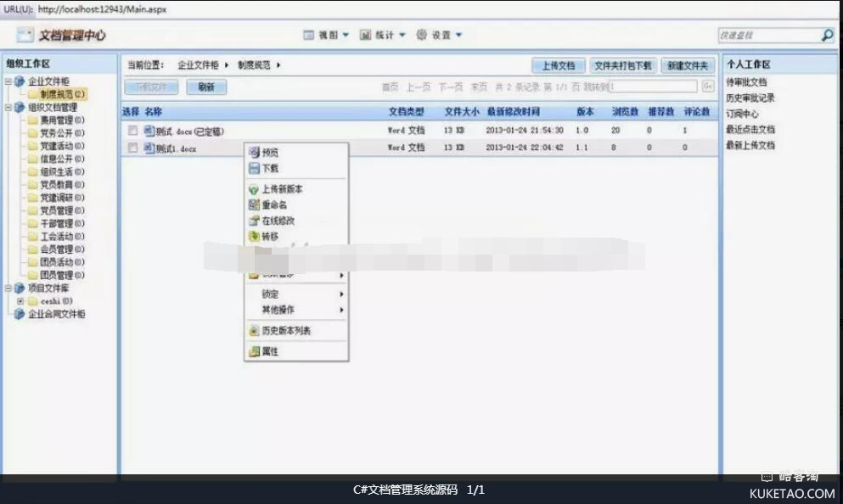Screen dimensions: 843x504
Task: Open 订阅中心 in personal workspace
Action: coord(742,114)
